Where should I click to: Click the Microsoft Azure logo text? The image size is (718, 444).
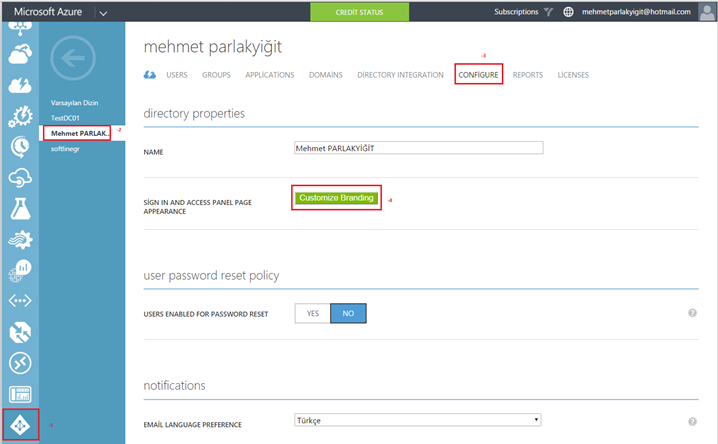48,12
